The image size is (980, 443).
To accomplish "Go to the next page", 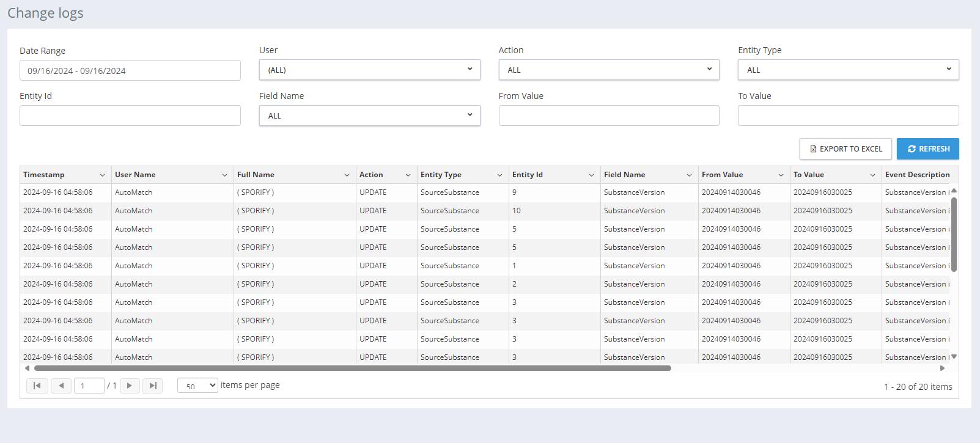I will [130, 386].
